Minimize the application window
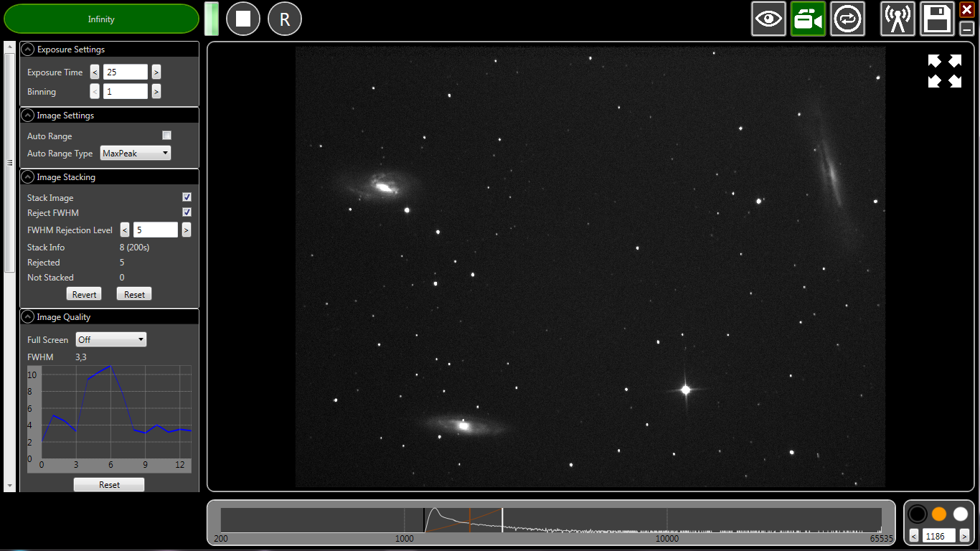 coord(967,29)
